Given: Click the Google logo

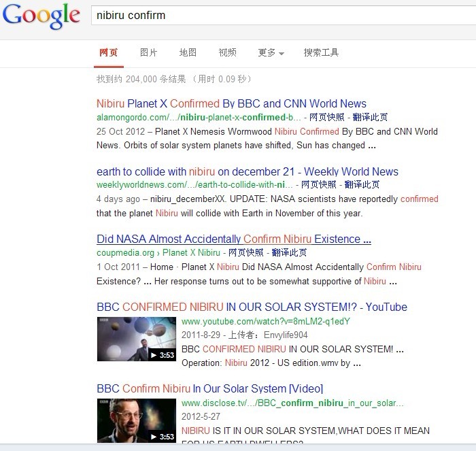Looking at the screenshot, I should point(41,17).
